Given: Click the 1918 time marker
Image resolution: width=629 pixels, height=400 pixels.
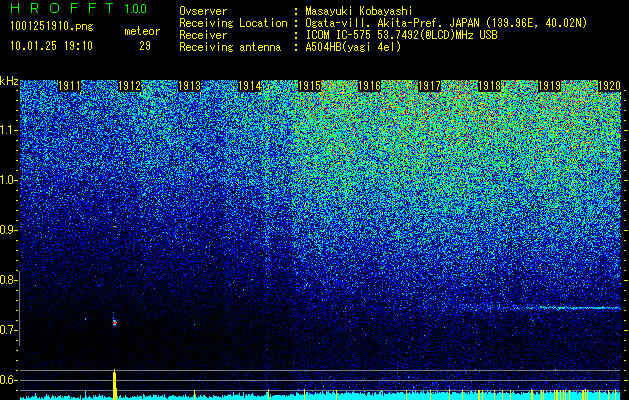Looking at the screenshot, I should coord(489,86).
